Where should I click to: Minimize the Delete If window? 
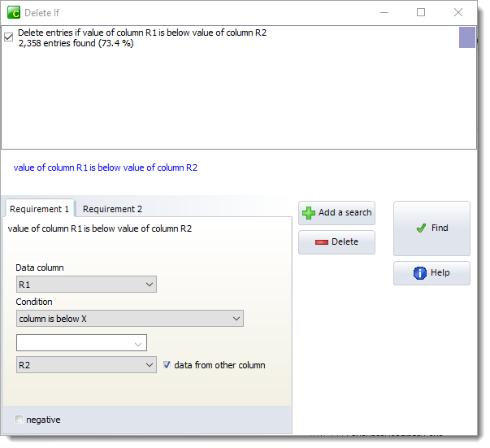pyautogui.click(x=384, y=12)
